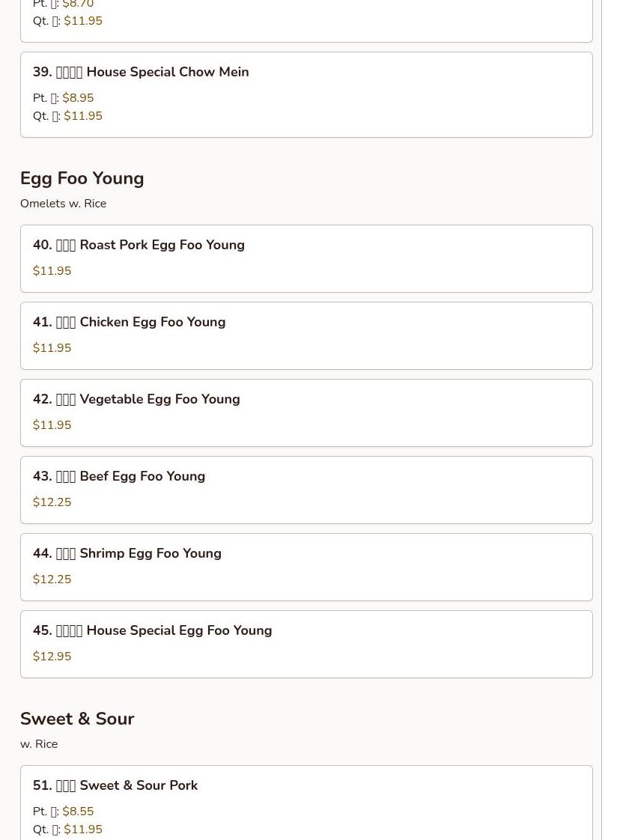Select House Special Egg Foo Young item

pyautogui.click(x=152, y=630)
